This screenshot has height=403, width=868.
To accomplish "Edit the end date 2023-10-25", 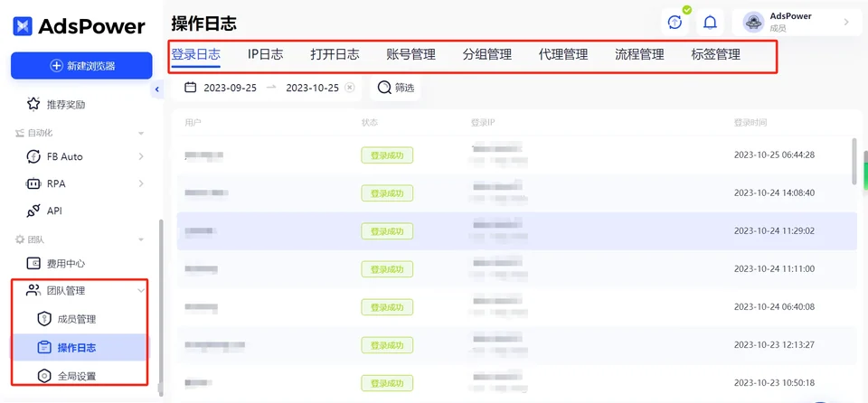I will click(x=312, y=88).
